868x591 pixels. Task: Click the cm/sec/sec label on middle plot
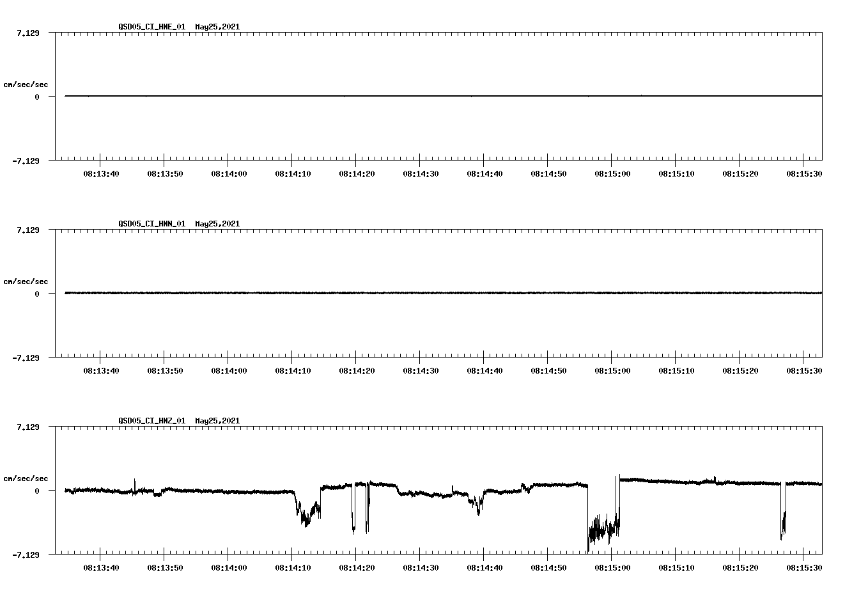click(26, 281)
